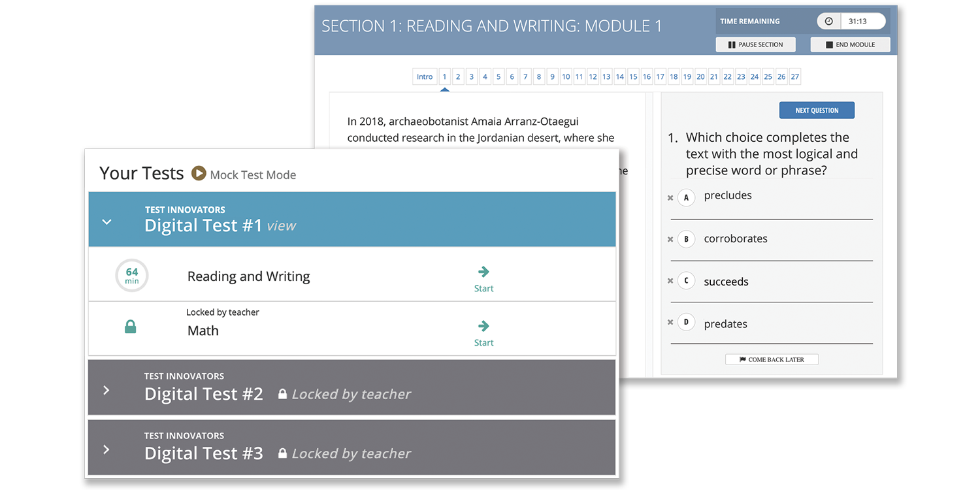Click the 64 min timer circle
Viewport: 980px width, 490px height.
[x=132, y=276]
